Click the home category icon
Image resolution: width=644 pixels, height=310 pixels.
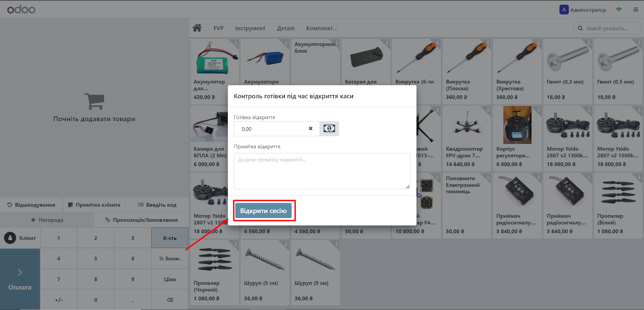point(197,28)
